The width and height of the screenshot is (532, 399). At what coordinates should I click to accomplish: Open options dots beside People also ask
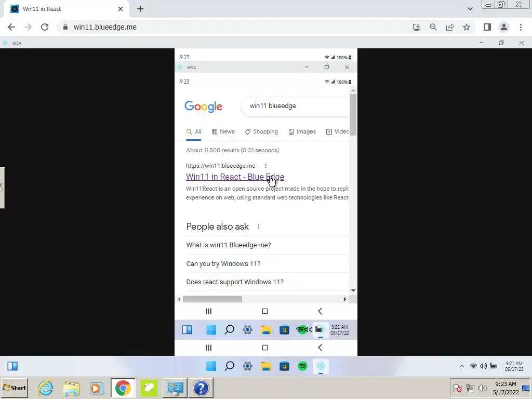click(258, 227)
